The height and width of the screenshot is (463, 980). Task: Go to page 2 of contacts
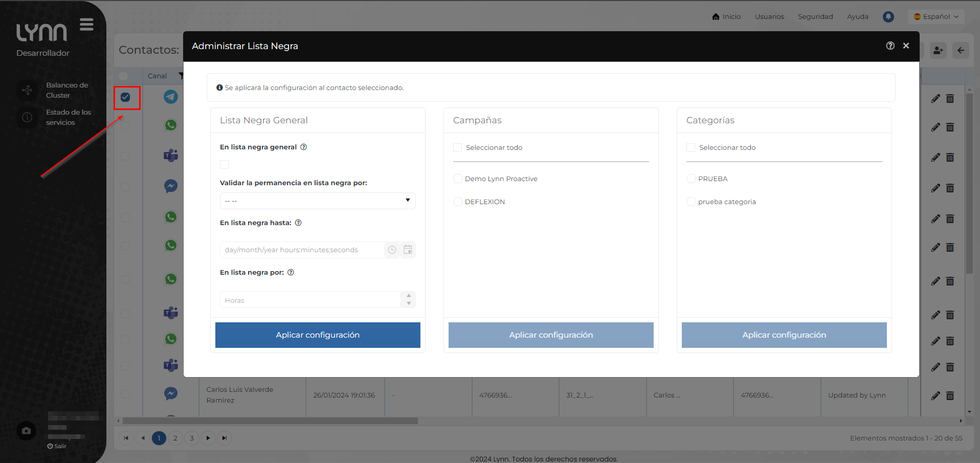(175, 438)
